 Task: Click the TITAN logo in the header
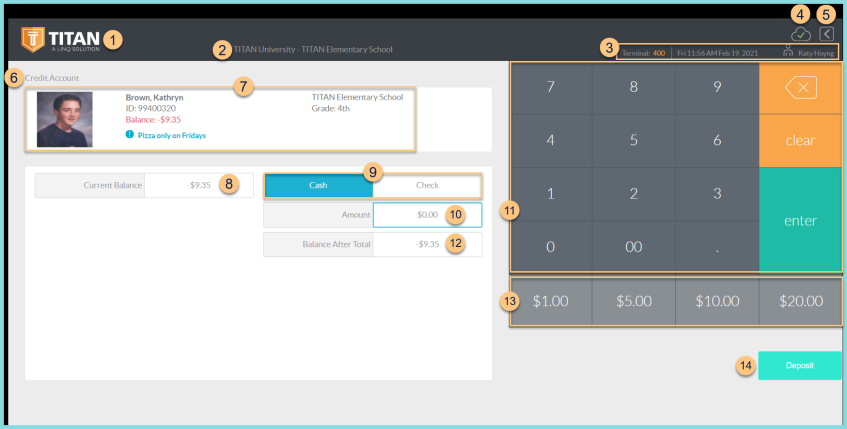[x=60, y=39]
